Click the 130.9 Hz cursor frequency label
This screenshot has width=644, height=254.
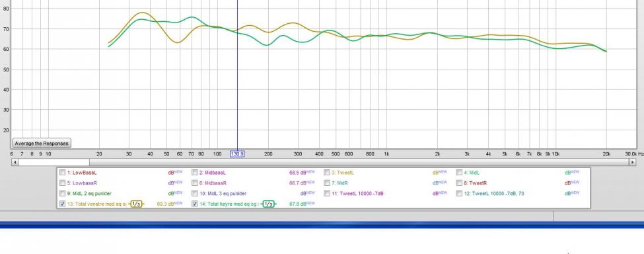[237, 154]
